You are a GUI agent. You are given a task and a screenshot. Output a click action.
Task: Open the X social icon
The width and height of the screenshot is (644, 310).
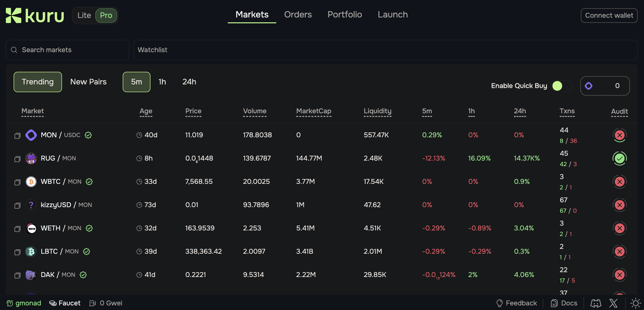[x=613, y=303]
